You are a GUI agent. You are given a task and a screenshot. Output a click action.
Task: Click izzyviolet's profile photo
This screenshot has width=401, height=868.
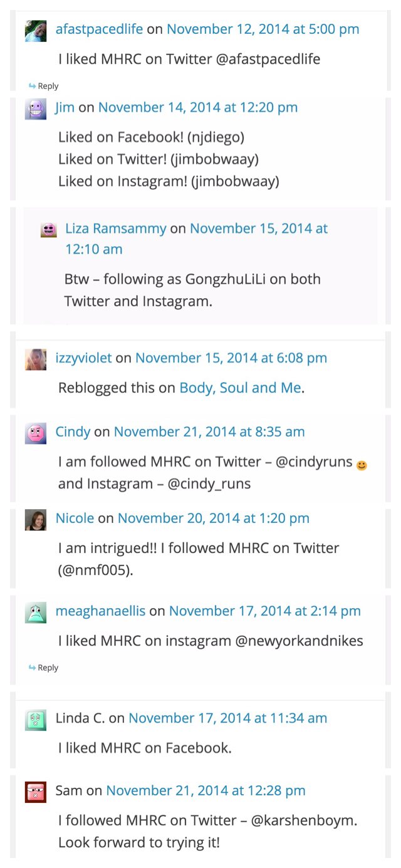pyautogui.click(x=36, y=359)
